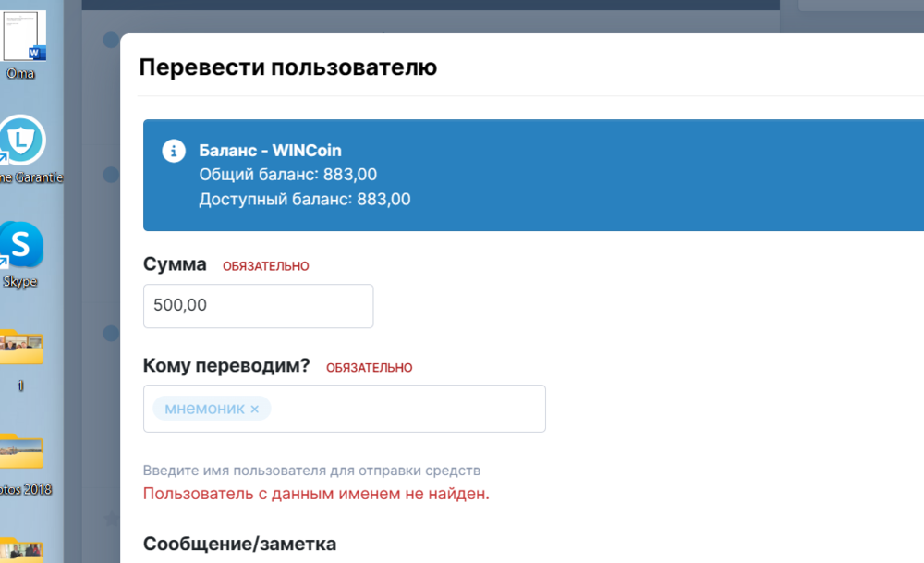This screenshot has height=563, width=924.
Task: Select the мнемоник recipient chip
Action: pyautogui.click(x=204, y=409)
